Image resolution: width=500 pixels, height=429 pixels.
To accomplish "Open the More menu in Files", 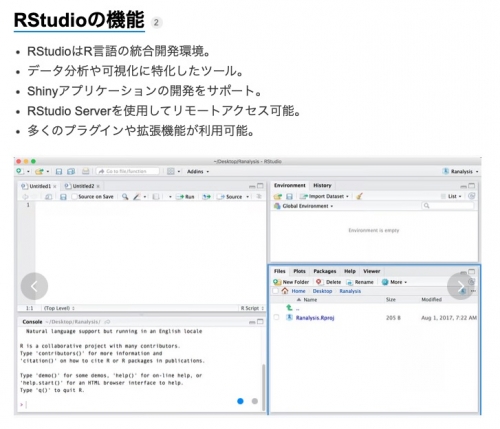I will click(395, 282).
